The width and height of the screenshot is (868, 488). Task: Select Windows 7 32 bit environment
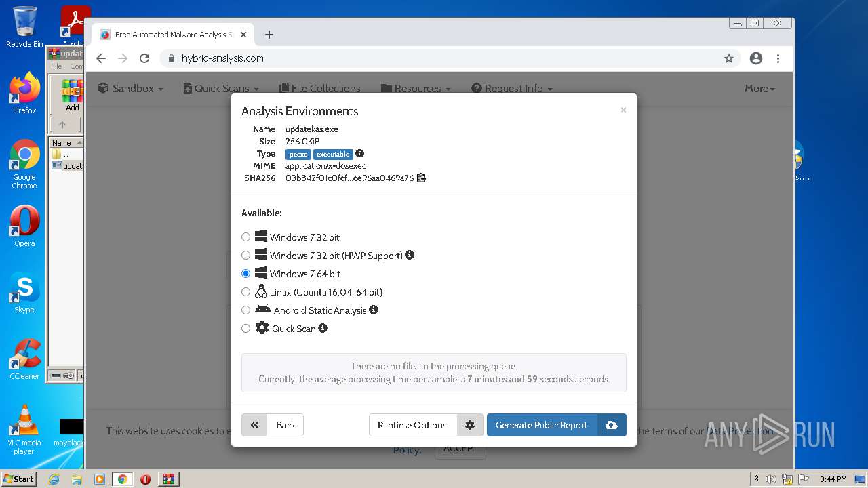(245, 237)
